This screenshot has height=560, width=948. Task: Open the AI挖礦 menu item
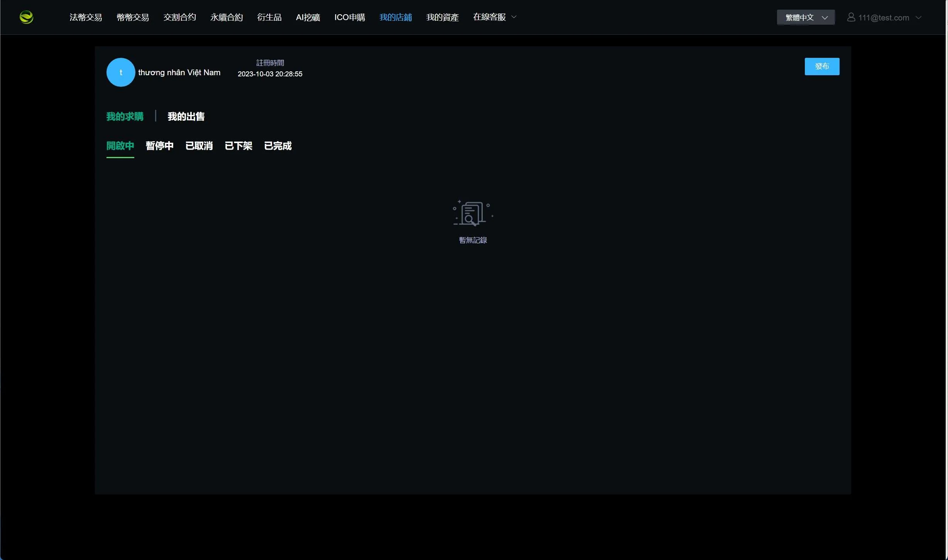coord(308,17)
